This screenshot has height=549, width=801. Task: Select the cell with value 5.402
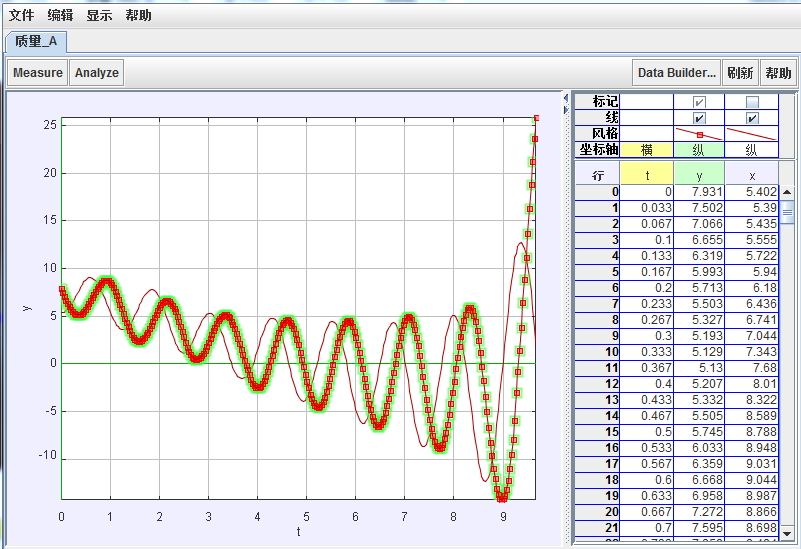[752, 192]
